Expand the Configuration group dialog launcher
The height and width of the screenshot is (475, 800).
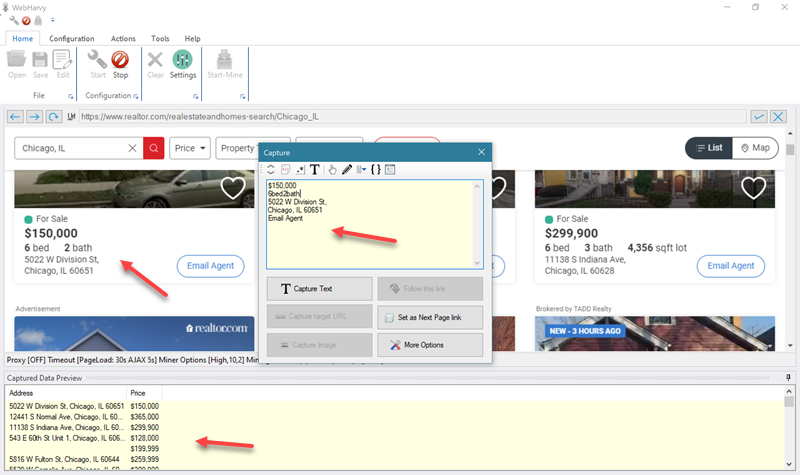[136, 97]
